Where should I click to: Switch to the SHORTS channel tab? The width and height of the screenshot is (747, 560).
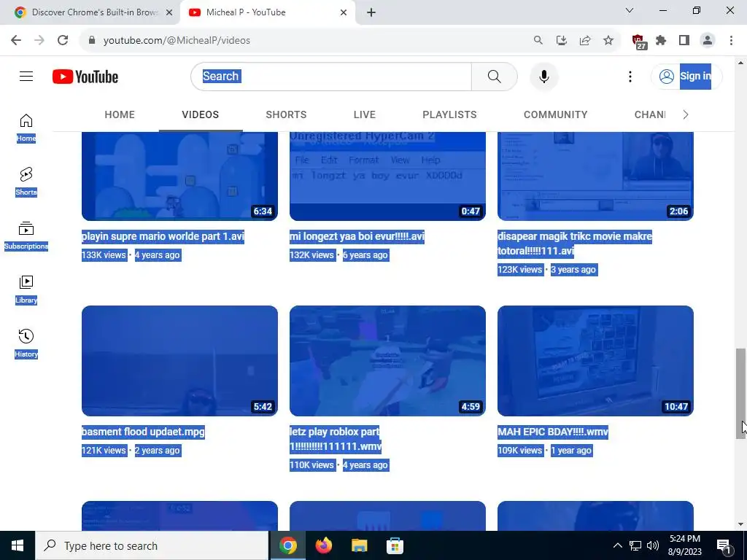click(286, 114)
